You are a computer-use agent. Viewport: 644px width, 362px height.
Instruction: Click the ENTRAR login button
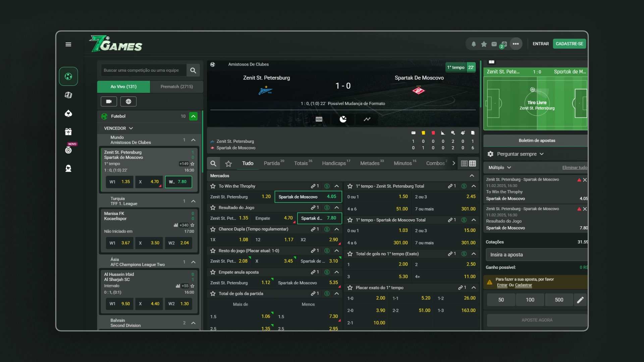541,44
